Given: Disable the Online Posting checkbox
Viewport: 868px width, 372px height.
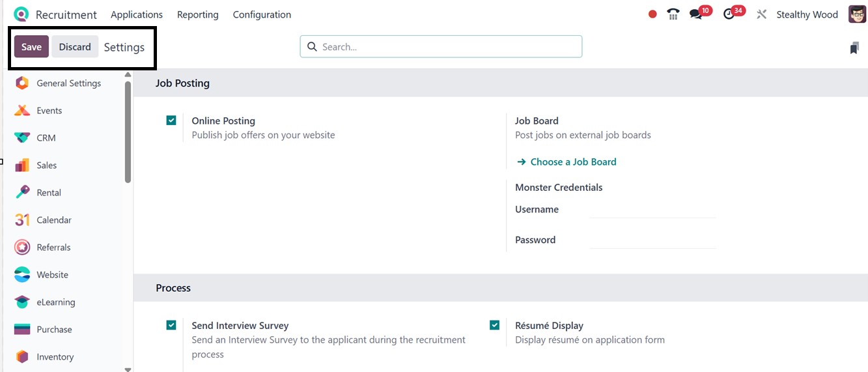Looking at the screenshot, I should pos(171,121).
